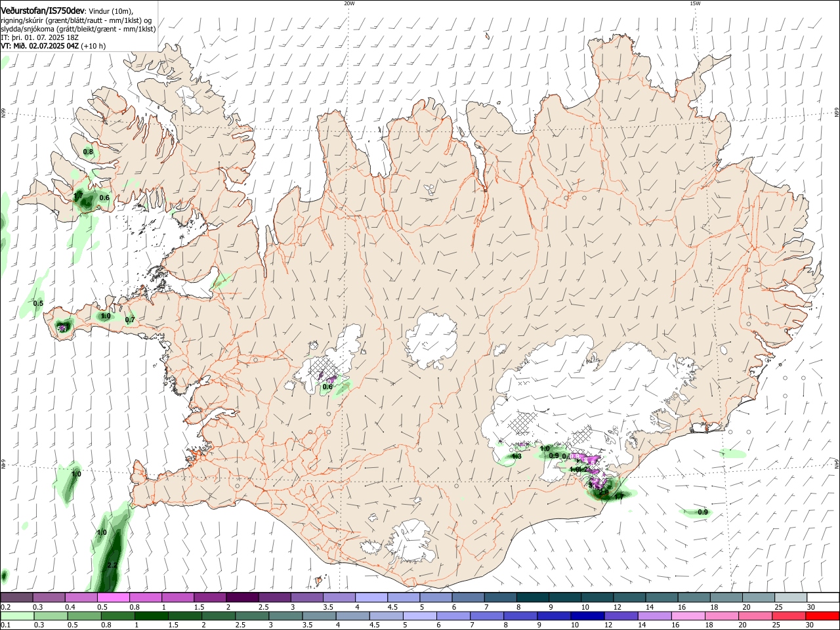The image size is (840, 630).
Task: Pick upper legend swatch between 7 and 8
Action: pyautogui.click(x=501, y=597)
